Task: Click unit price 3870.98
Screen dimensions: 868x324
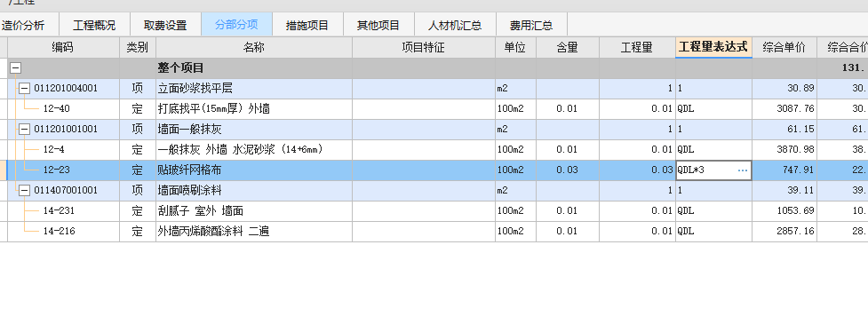Action: (784, 150)
